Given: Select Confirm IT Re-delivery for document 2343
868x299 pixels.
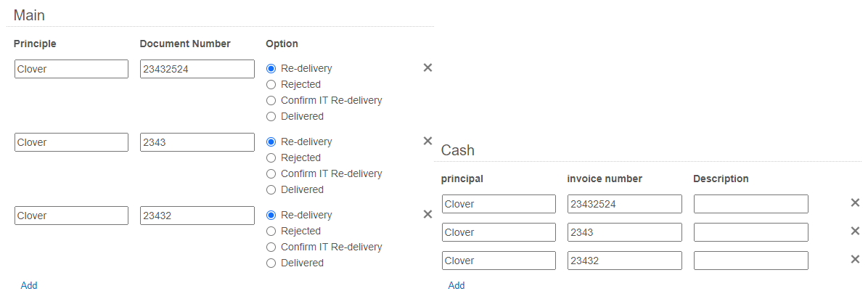Looking at the screenshot, I should coord(271,174).
